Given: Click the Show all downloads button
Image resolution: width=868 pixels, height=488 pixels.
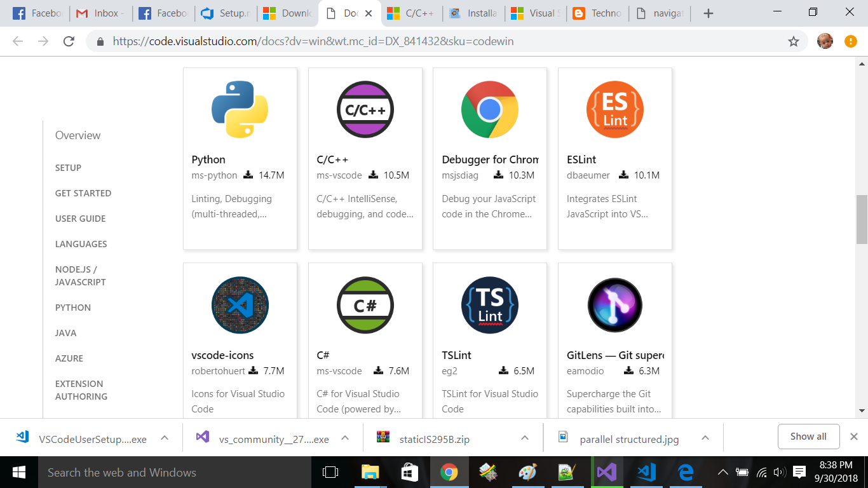Looking at the screenshot, I should point(808,437).
